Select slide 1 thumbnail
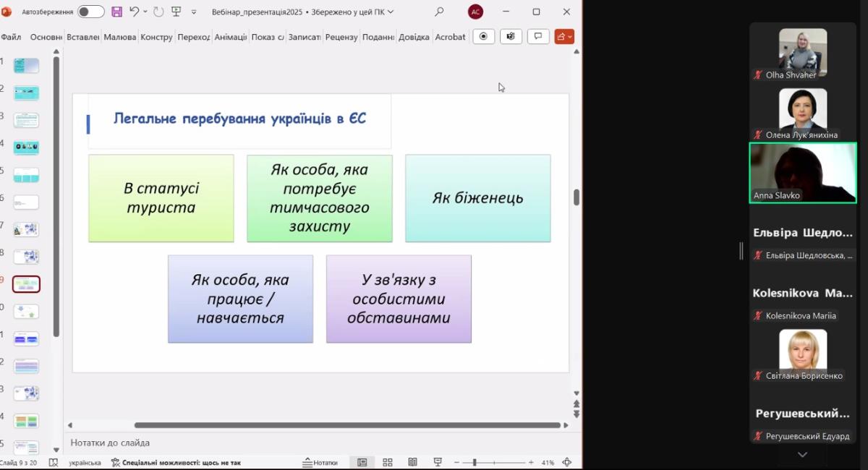868x470 pixels. point(26,66)
